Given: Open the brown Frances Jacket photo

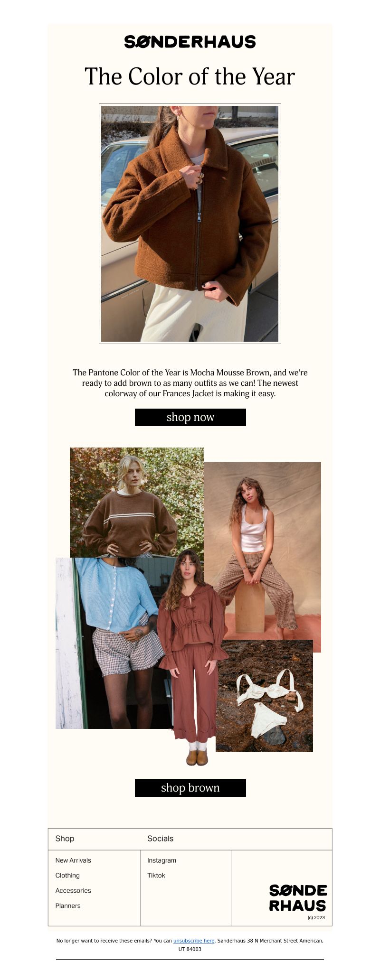Looking at the screenshot, I should point(190,224).
